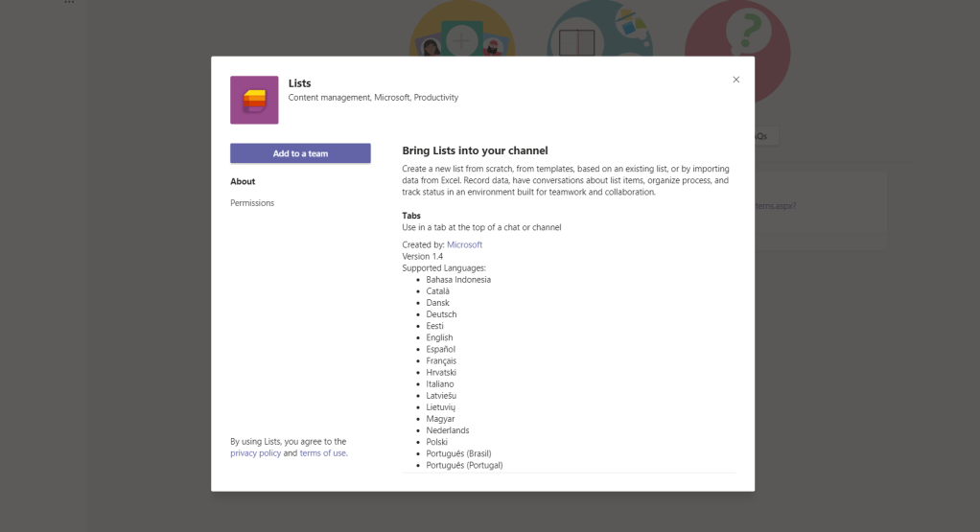The image size is (980, 532).
Task: Click the question mark help illustration
Action: click(x=737, y=38)
